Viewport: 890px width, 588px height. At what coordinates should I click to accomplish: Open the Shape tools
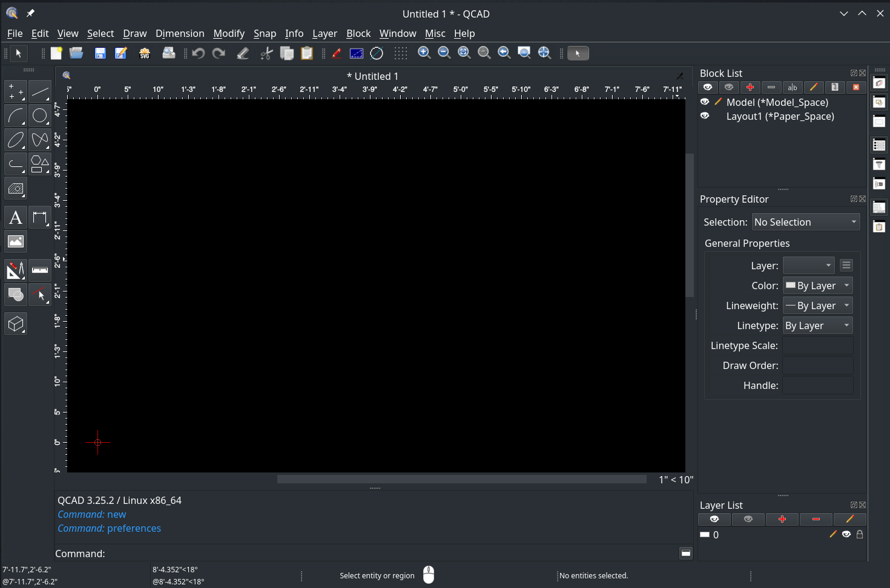tap(40, 164)
